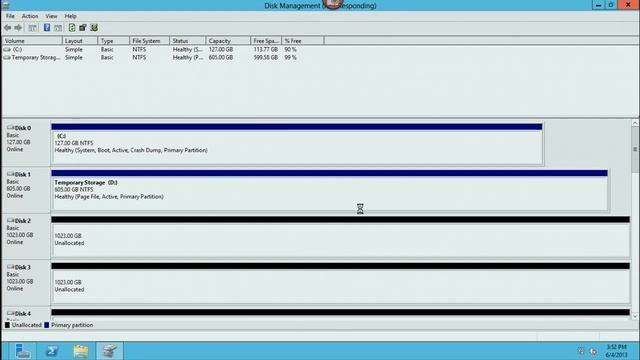This screenshot has height=360, width=640.
Task: Click 113.77 GB free space cell
Action: (x=265, y=49)
